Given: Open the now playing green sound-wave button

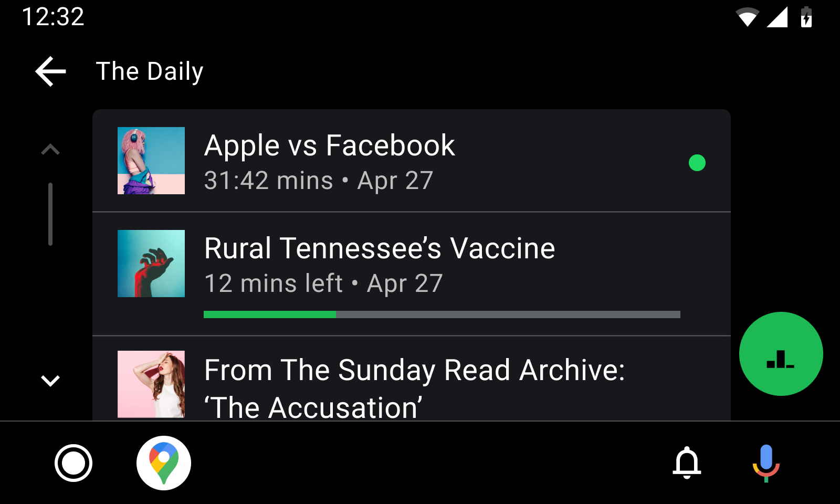Looking at the screenshot, I should [781, 354].
